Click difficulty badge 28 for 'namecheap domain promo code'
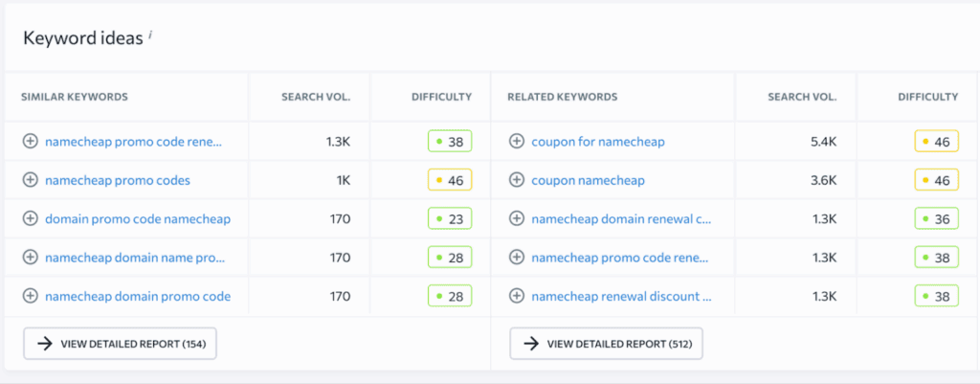The height and width of the screenshot is (384, 980). [x=450, y=297]
